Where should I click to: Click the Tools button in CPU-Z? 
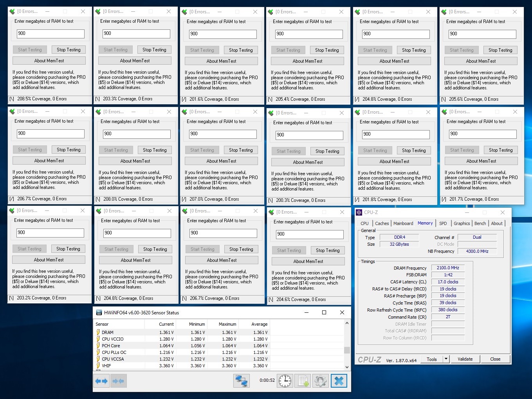(x=432, y=359)
